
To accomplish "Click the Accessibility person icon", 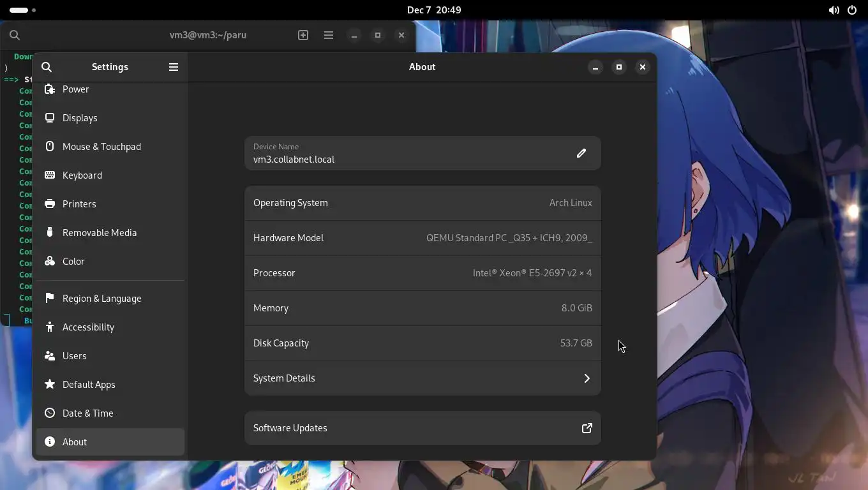I will coord(50,327).
